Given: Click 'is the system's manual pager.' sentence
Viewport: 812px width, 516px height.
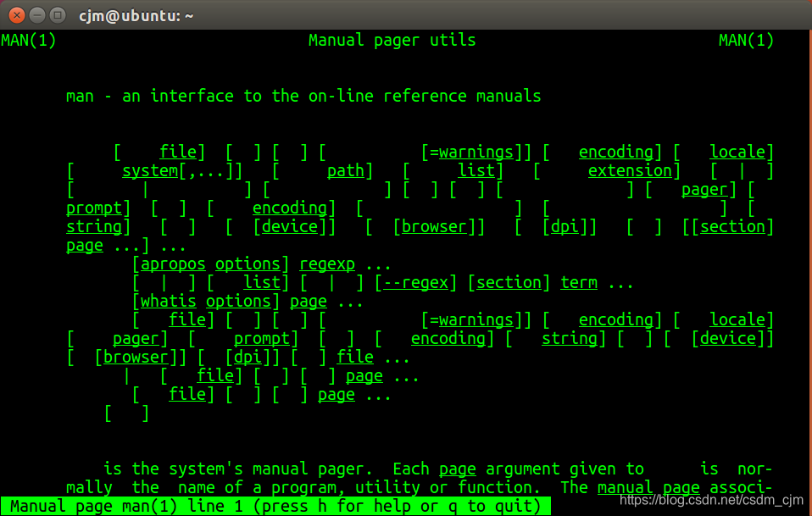Looking at the screenshot, I should tap(238, 469).
